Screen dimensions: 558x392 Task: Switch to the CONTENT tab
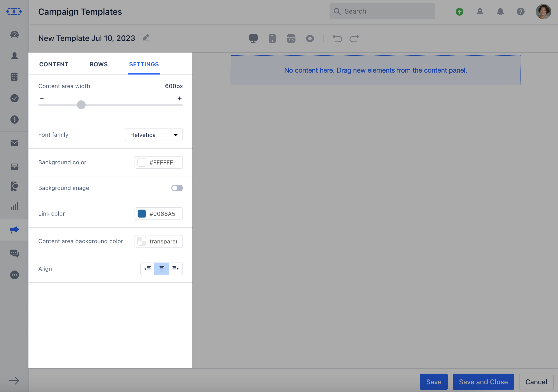54,64
